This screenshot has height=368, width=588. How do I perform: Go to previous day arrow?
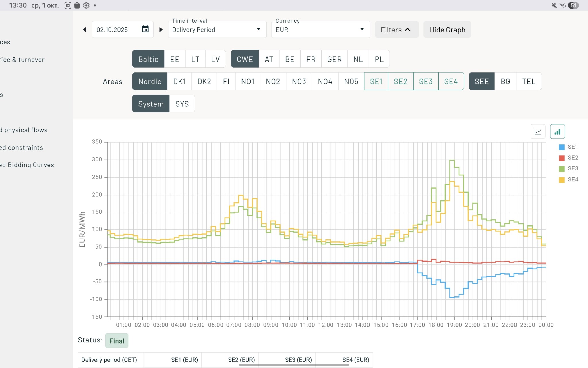coord(84,30)
